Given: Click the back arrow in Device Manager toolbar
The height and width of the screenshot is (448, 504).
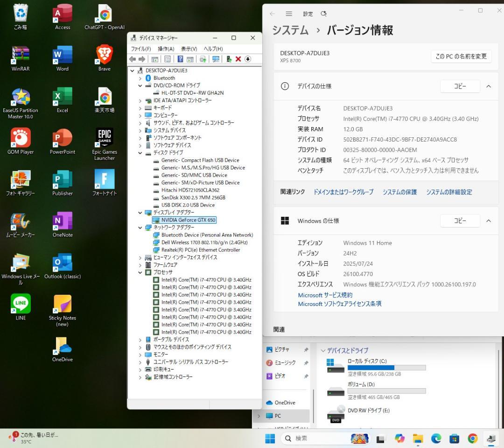Looking at the screenshot, I should pos(133,59).
